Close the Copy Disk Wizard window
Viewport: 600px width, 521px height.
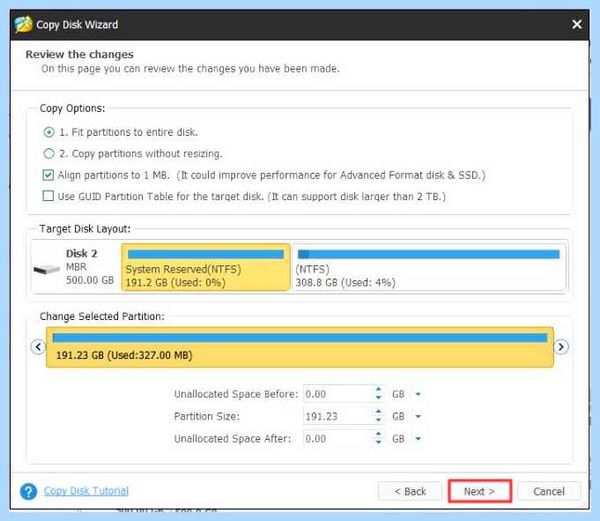click(577, 24)
